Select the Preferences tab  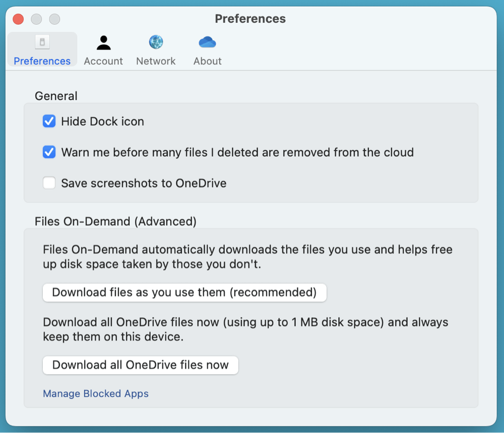coord(42,49)
